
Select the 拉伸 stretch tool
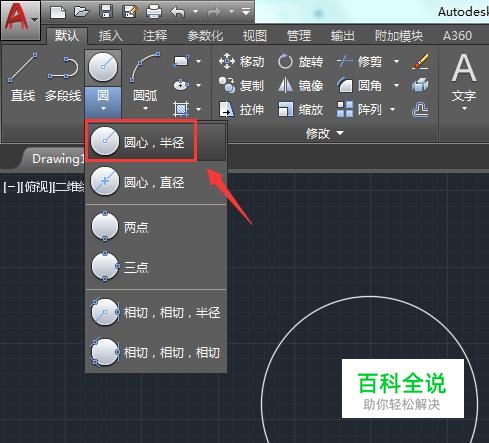(241, 109)
